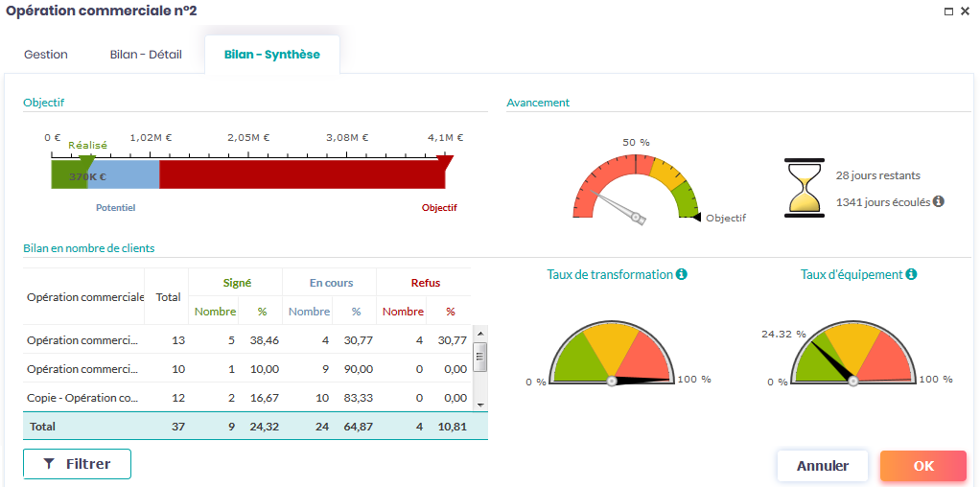980x487 pixels.
Task: Select the Bilan - Synthèse tab
Action: [272, 55]
